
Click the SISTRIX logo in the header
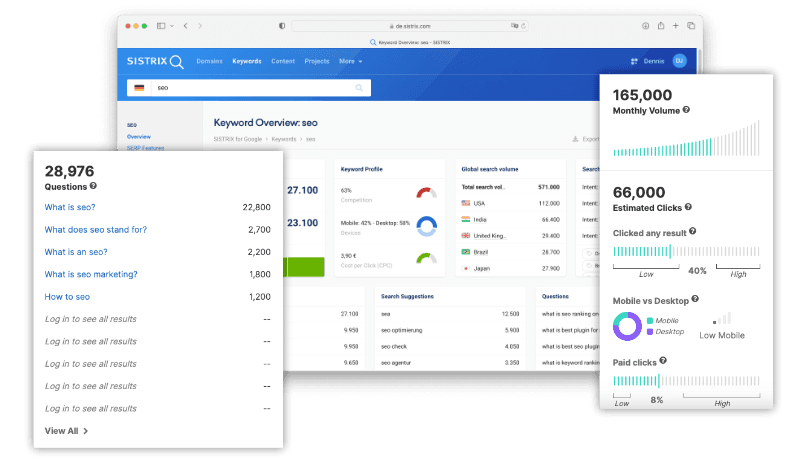(154, 61)
